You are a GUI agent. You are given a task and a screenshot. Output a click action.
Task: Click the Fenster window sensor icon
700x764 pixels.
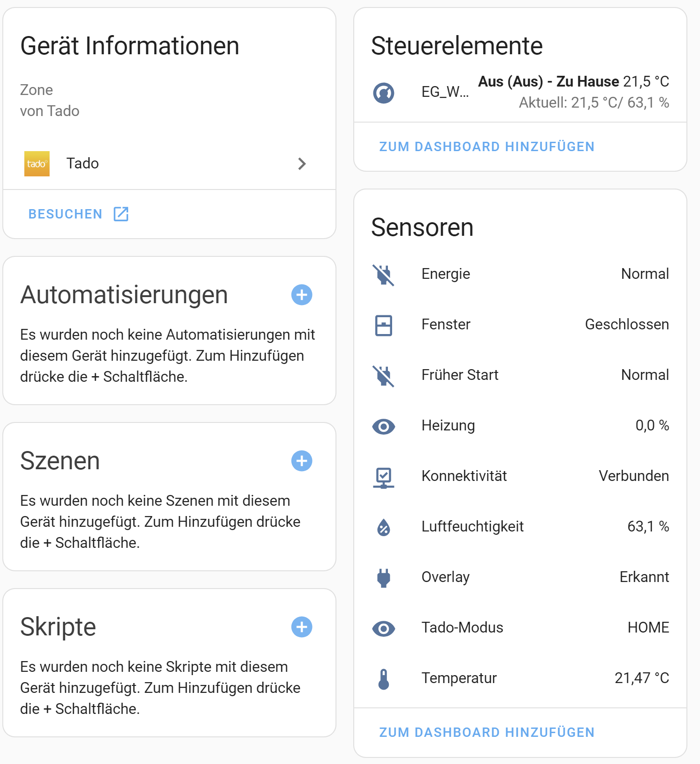384,325
